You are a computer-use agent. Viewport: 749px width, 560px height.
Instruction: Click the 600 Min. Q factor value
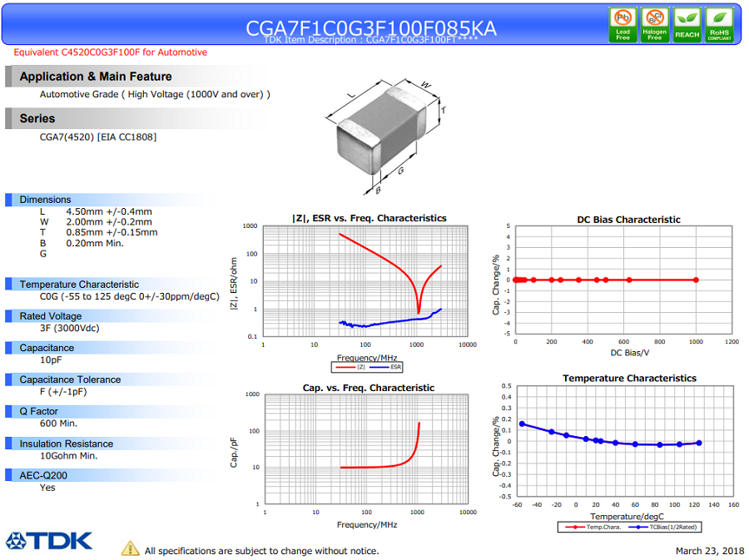(58, 424)
